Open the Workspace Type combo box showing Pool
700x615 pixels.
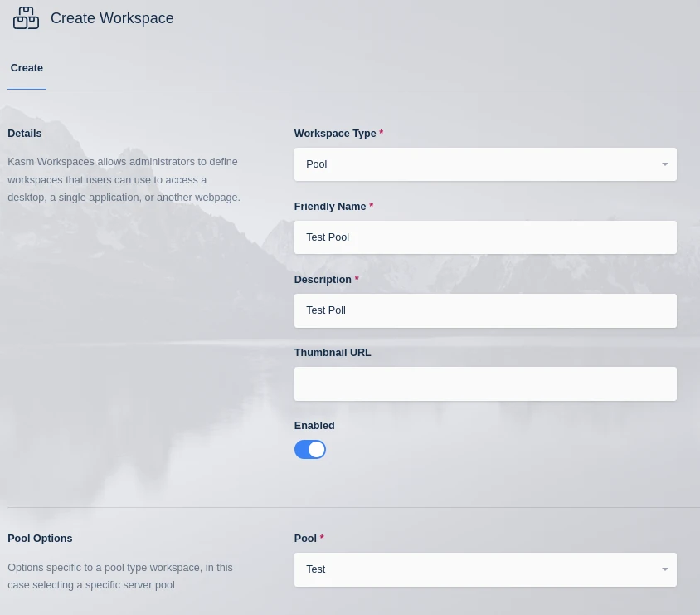(x=485, y=164)
